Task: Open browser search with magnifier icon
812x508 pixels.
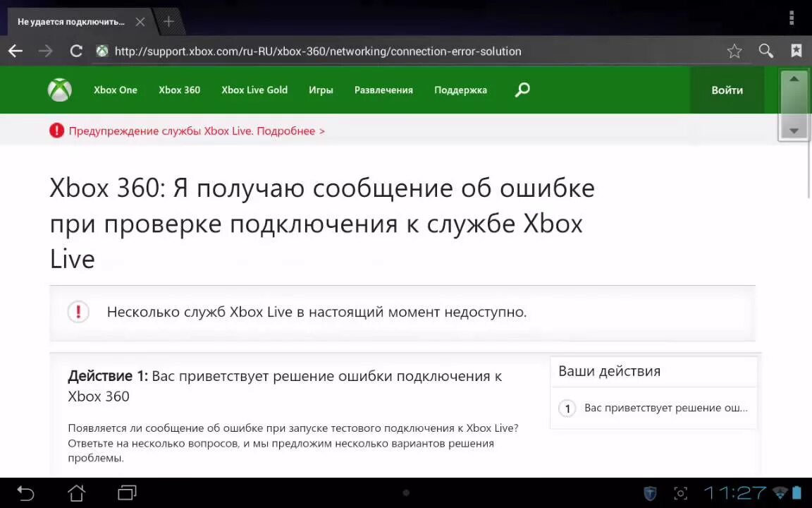Action: tap(766, 51)
